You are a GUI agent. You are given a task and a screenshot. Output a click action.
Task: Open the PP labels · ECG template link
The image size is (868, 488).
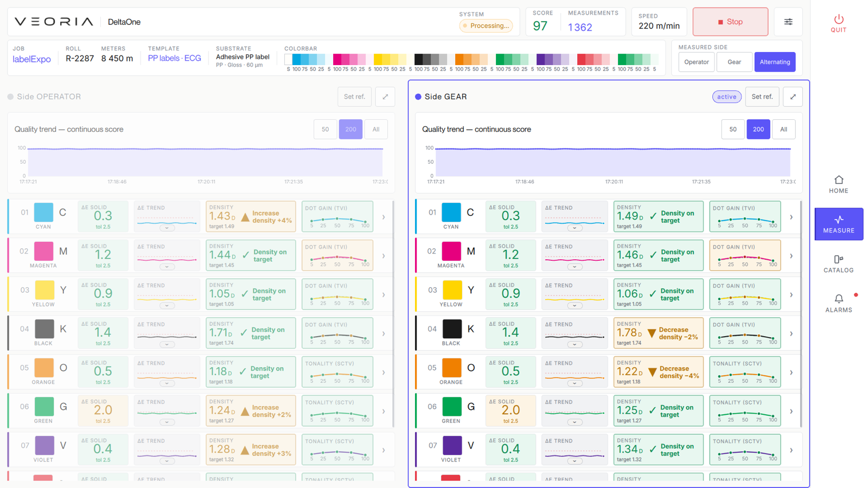click(174, 58)
